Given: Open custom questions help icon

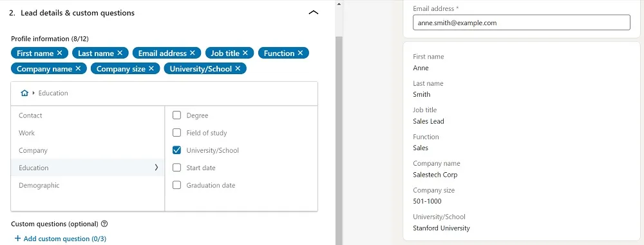Looking at the screenshot, I should (104, 224).
